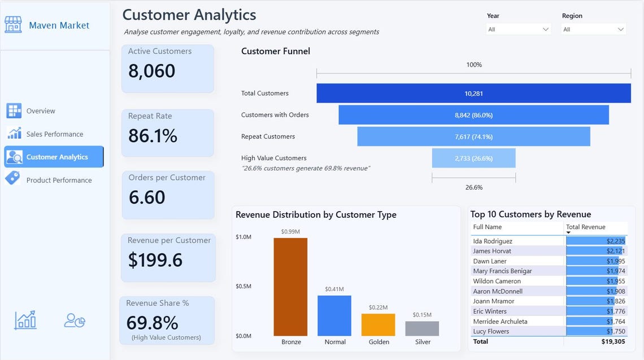The height and width of the screenshot is (360, 644).
Task: Select the Dawn Laner row
Action: (549, 261)
